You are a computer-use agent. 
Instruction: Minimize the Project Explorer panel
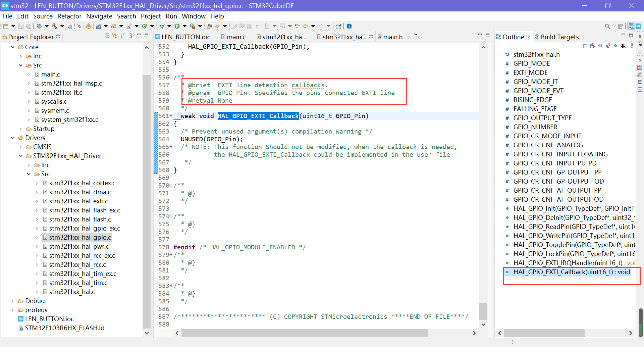pos(139,35)
